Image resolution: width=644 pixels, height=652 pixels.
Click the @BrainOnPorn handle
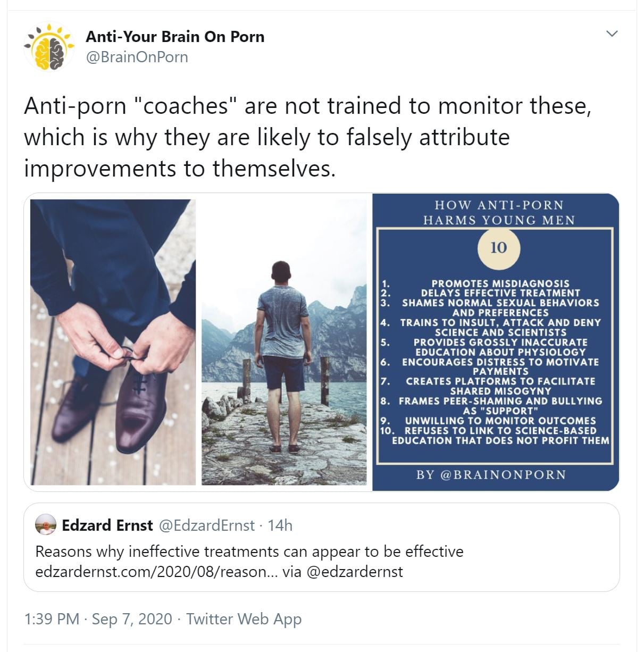click(137, 57)
